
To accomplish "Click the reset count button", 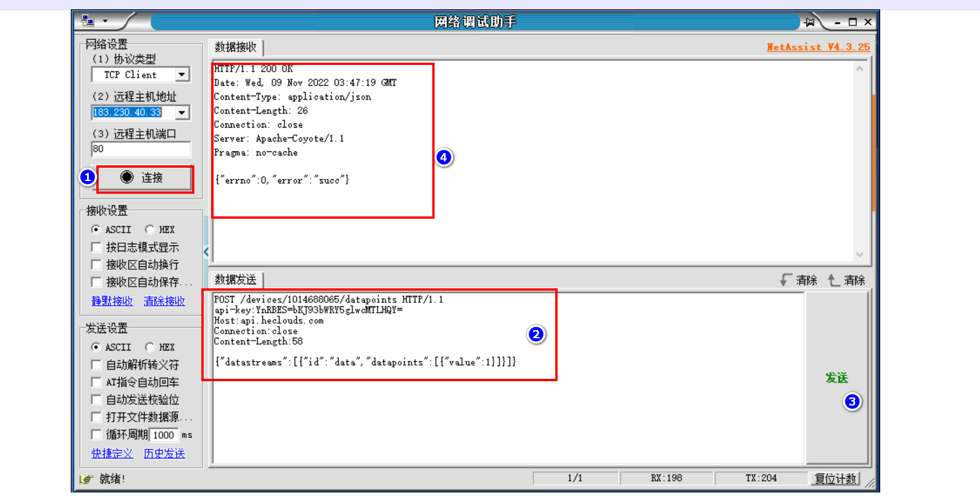I will tap(835, 479).
